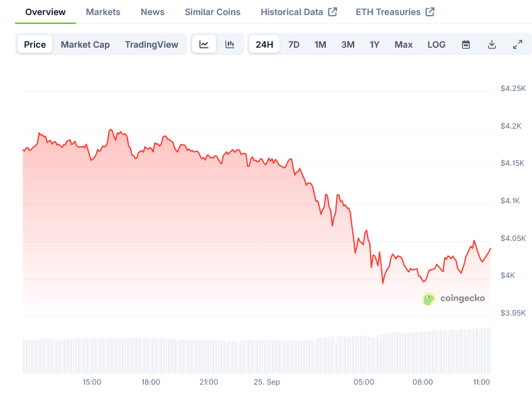Expand chart to fullscreen
532x394 pixels.
pyautogui.click(x=518, y=45)
